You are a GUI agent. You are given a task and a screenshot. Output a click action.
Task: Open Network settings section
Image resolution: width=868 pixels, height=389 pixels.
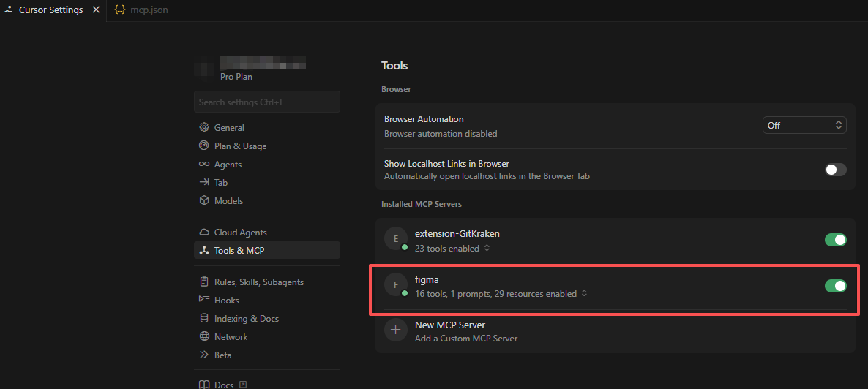267,337
